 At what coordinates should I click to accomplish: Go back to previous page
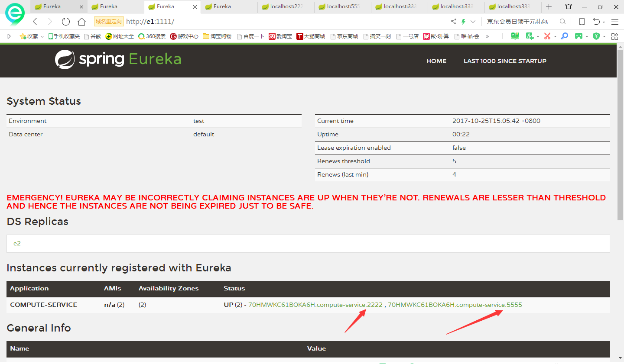point(35,22)
